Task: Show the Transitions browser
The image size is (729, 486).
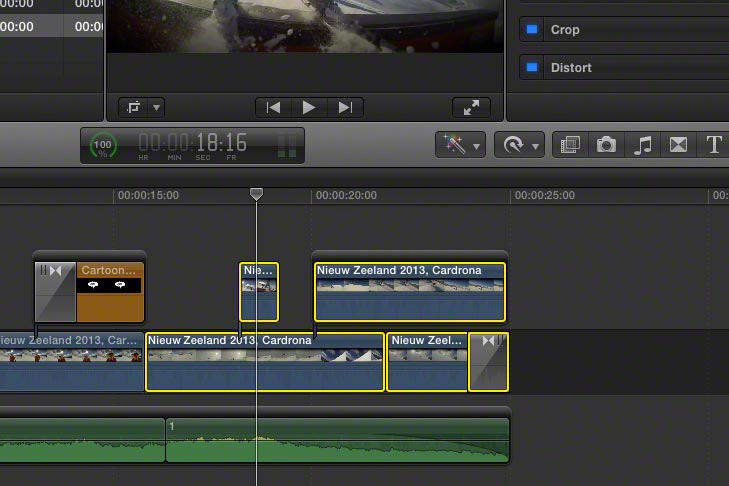Action: pyautogui.click(x=678, y=145)
